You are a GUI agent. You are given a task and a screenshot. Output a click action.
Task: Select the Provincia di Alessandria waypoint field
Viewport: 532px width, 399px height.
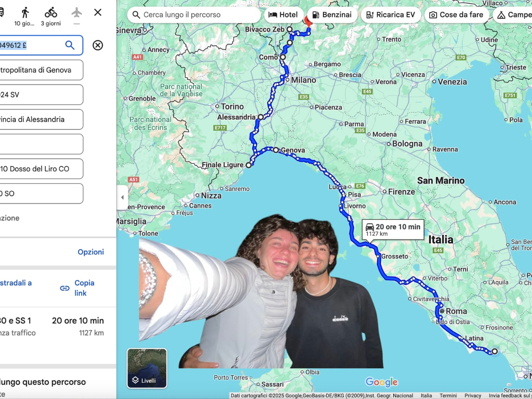(x=40, y=119)
